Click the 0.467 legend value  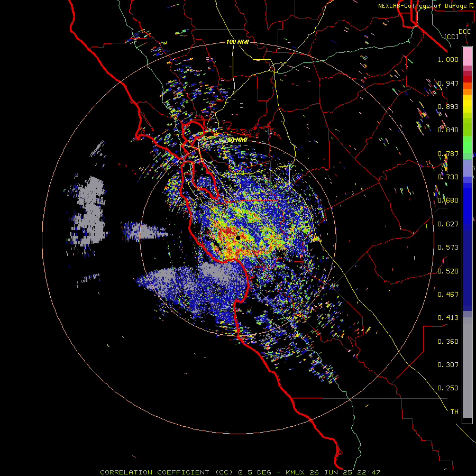coord(448,294)
